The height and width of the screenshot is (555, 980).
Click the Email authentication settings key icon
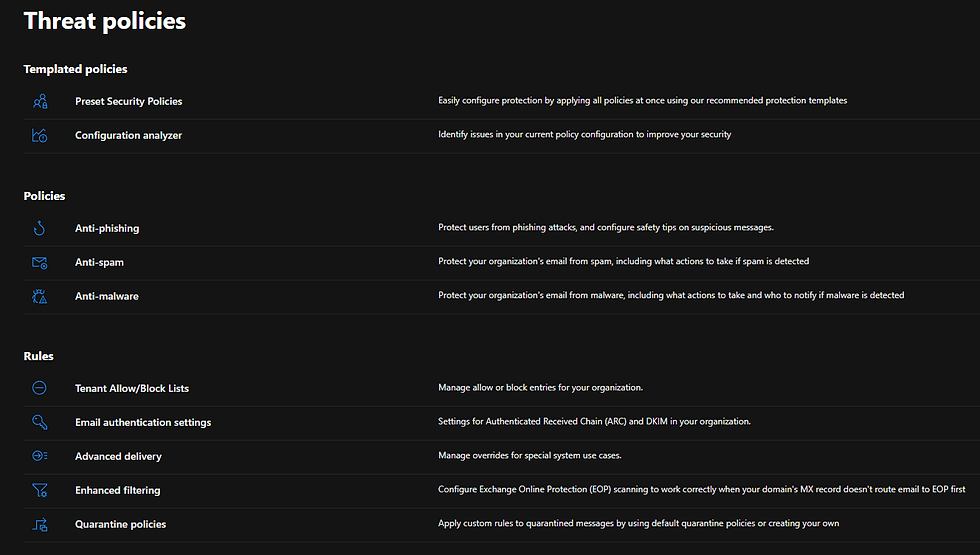(40, 422)
